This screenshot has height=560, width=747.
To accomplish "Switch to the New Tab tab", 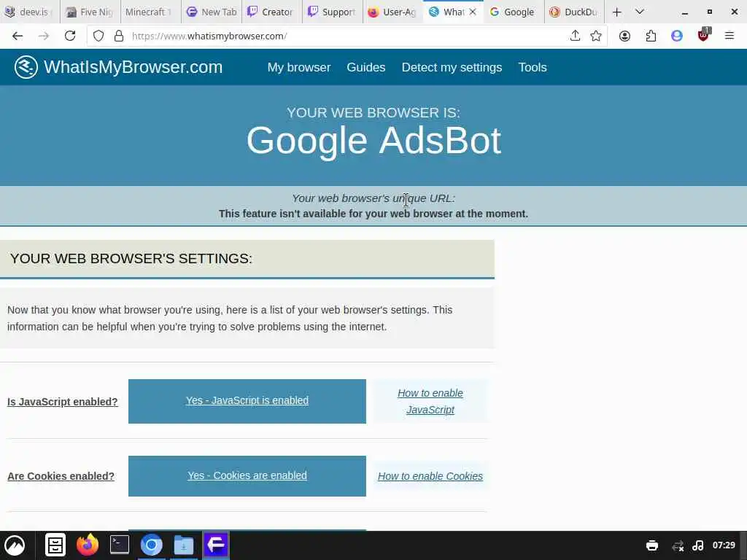I will 212,12.
